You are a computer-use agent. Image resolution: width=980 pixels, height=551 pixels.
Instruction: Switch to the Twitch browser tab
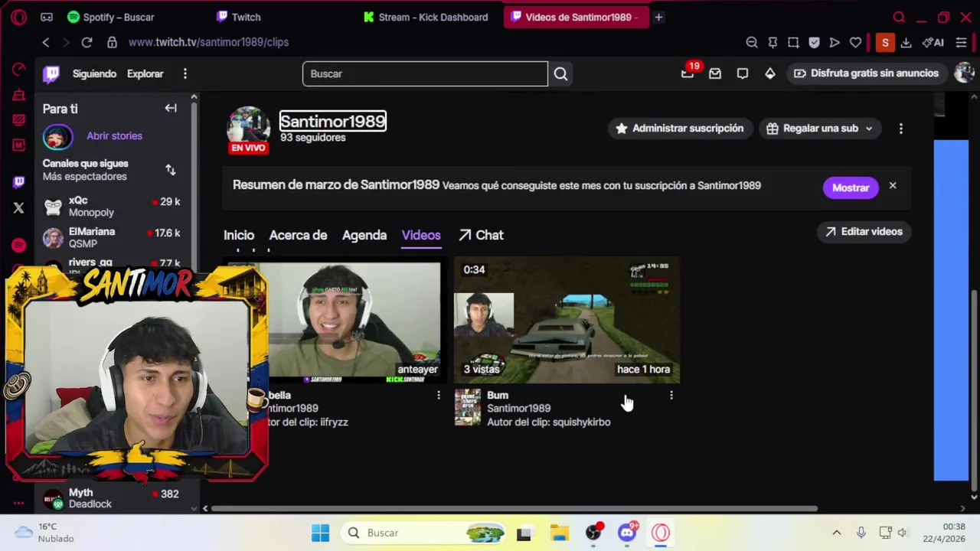click(239, 17)
